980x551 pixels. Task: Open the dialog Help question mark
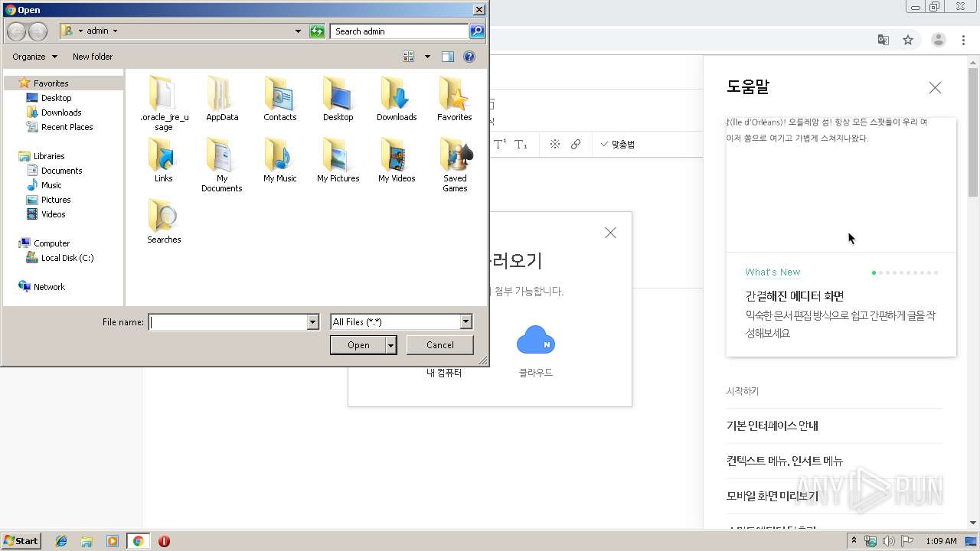(469, 57)
